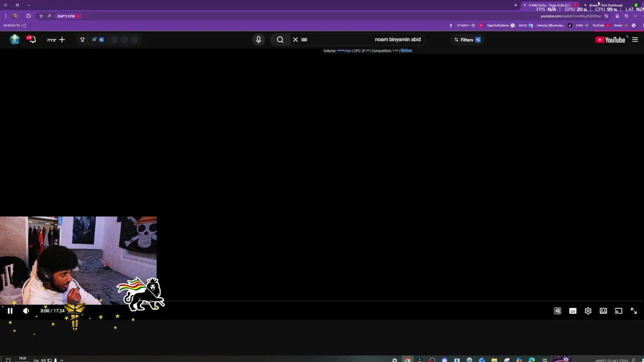Switch to 'Fucho - Dogs 4 Life' tab

click(x=549, y=5)
